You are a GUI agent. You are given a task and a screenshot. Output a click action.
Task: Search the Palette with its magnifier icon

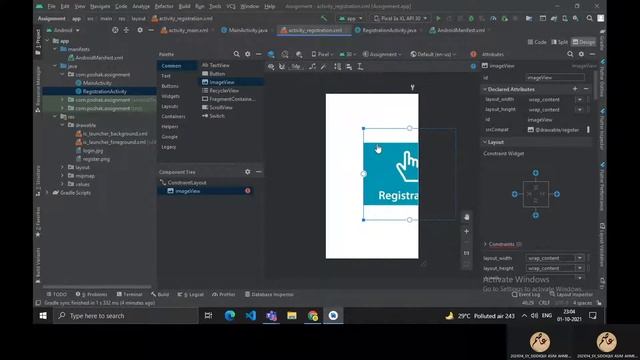pos(236,54)
